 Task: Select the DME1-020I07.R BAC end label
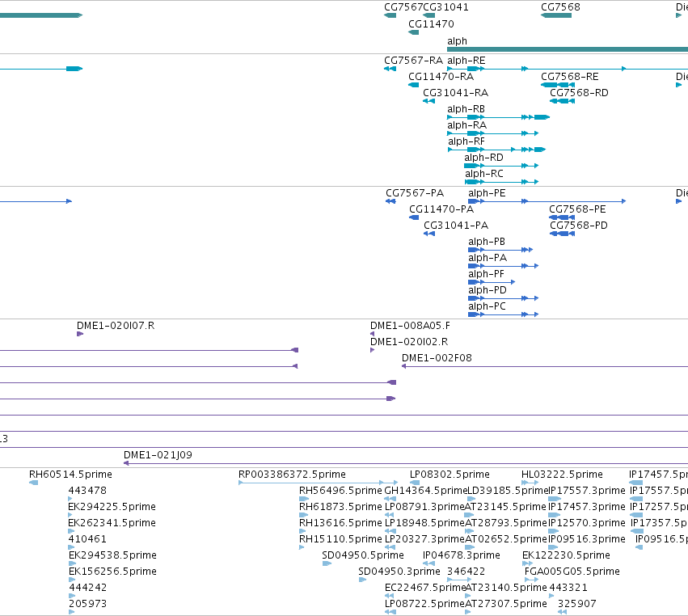(116, 326)
